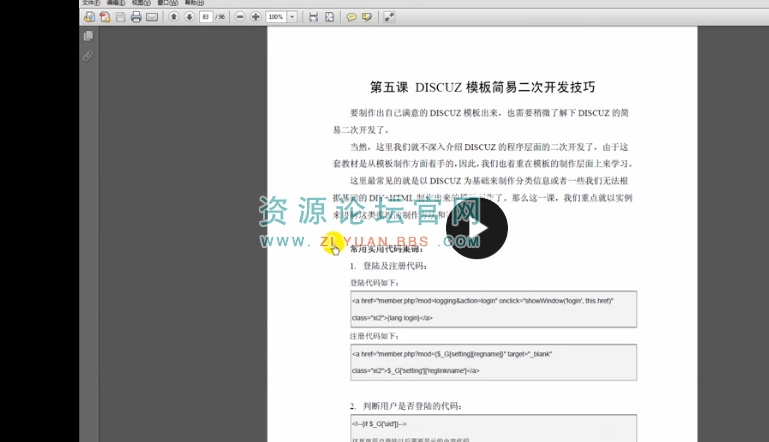The height and width of the screenshot is (442, 769).
Task: Click the subheading 常用实用代码集锦
Action: (x=386, y=249)
